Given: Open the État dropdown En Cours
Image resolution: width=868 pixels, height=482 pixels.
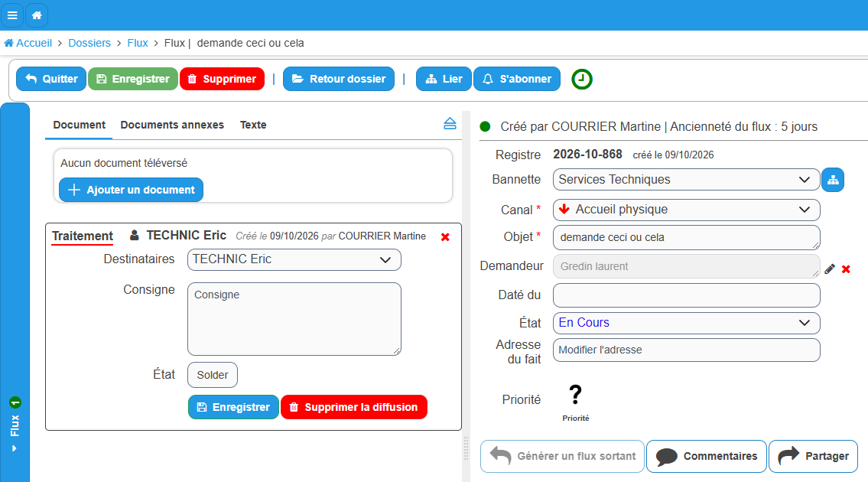Looking at the screenshot, I should (x=686, y=323).
